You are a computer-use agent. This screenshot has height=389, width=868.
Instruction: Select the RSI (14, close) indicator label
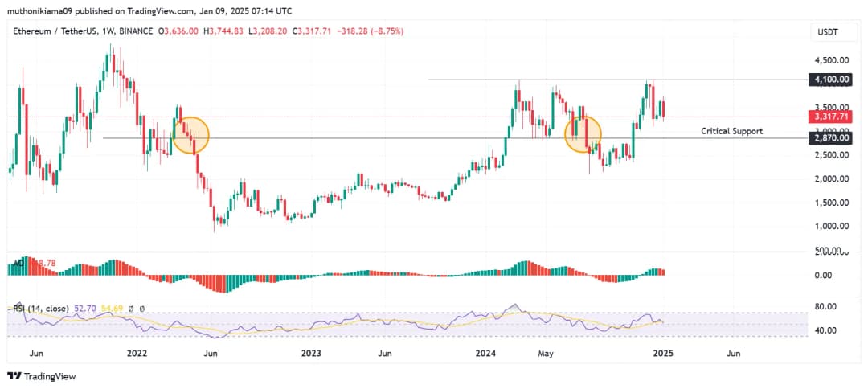pos(39,308)
